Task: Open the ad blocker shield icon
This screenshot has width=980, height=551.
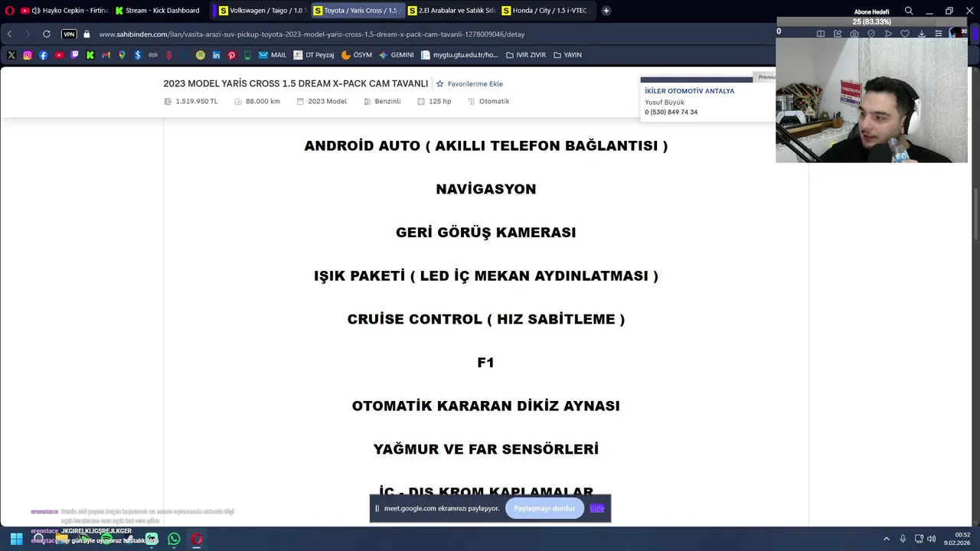Action: [x=871, y=34]
